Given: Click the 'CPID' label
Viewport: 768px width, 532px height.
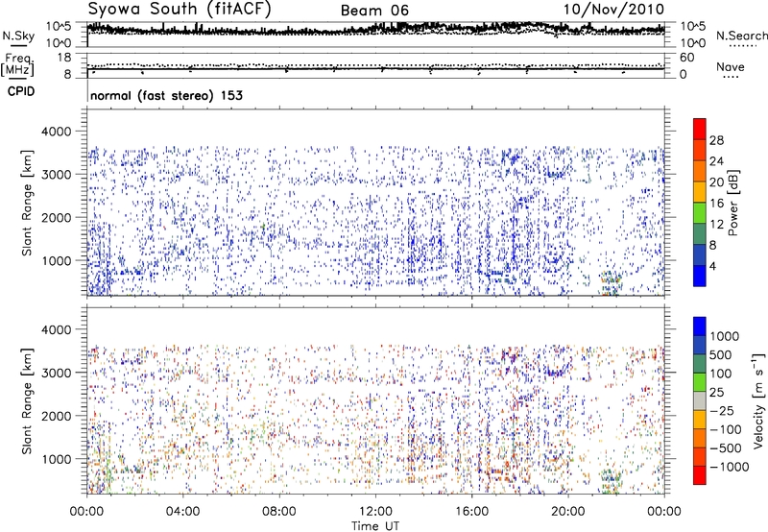Looking at the screenshot, I should point(21,91).
